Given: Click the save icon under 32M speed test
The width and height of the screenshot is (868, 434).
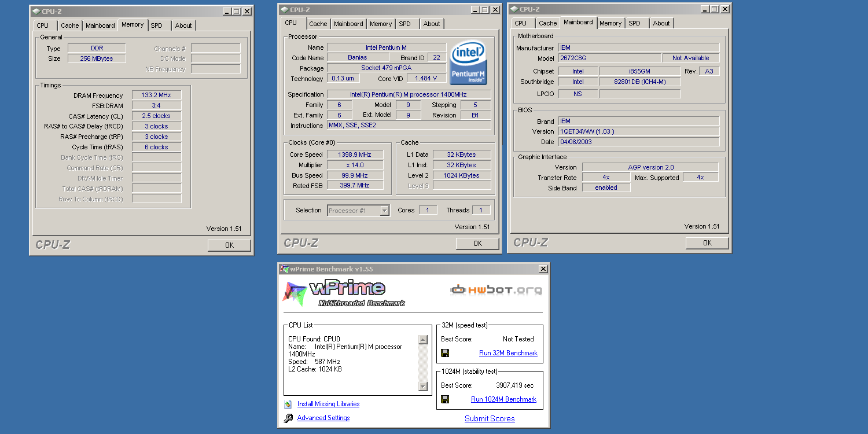Looking at the screenshot, I should point(445,353).
